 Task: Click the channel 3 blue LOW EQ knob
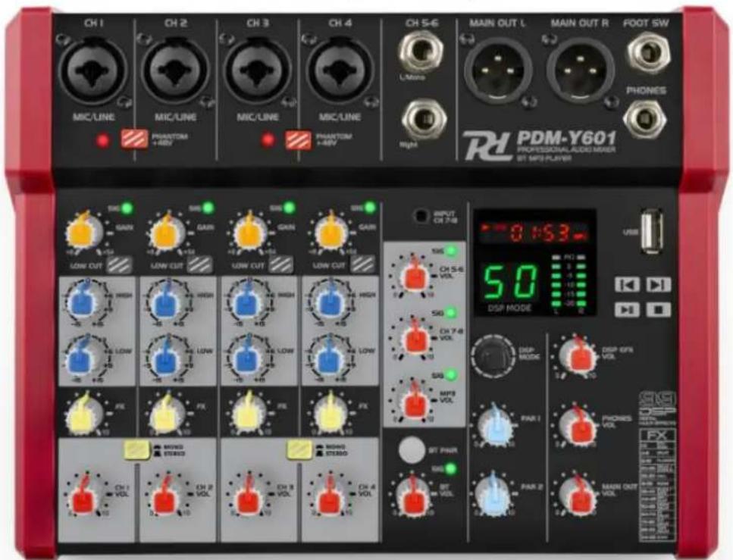point(249,356)
